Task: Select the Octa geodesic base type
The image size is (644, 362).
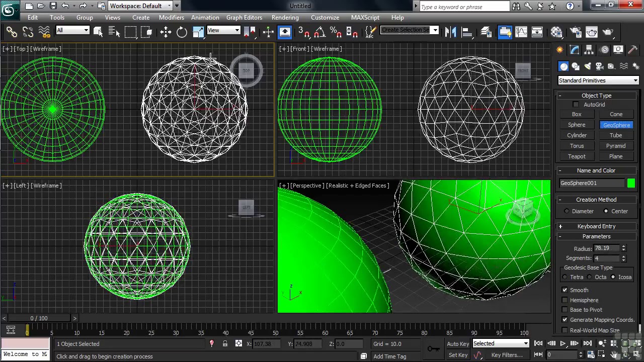Action: 589,277
